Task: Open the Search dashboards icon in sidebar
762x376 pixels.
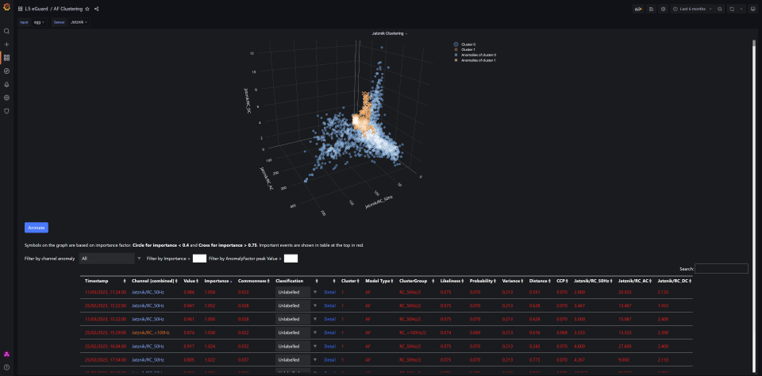Action: [x=6, y=31]
